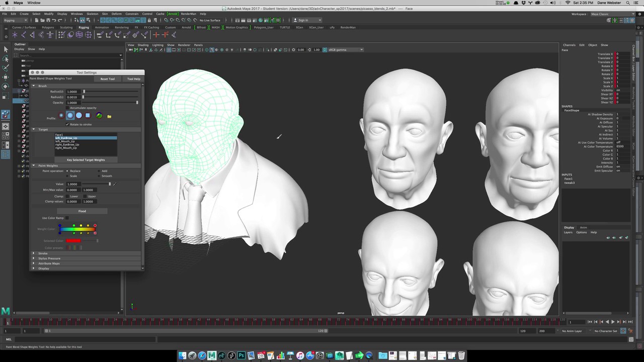This screenshot has height=362, width=644.
Task: Select the Add paint operation
Action: 99,171
